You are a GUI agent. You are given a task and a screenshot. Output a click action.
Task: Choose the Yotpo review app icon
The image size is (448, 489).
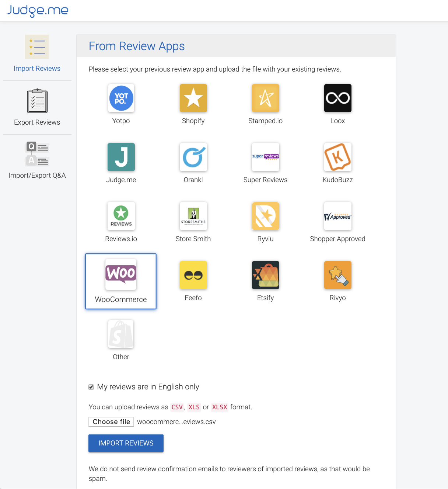[x=121, y=98]
